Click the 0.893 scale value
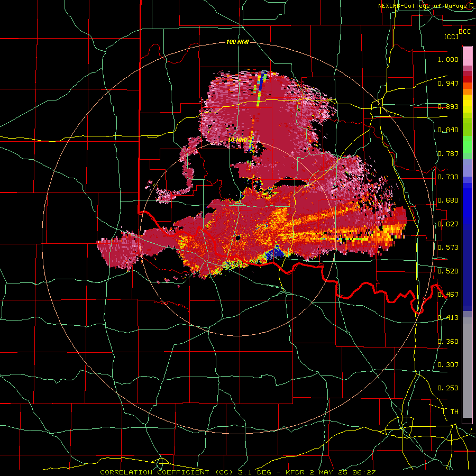The image size is (476, 476). coord(448,106)
